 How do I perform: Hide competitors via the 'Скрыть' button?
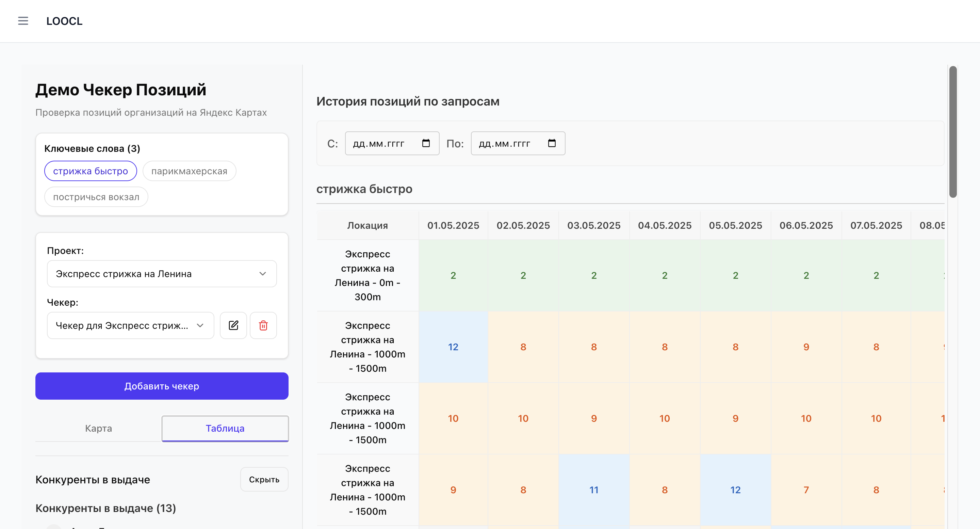(x=264, y=479)
